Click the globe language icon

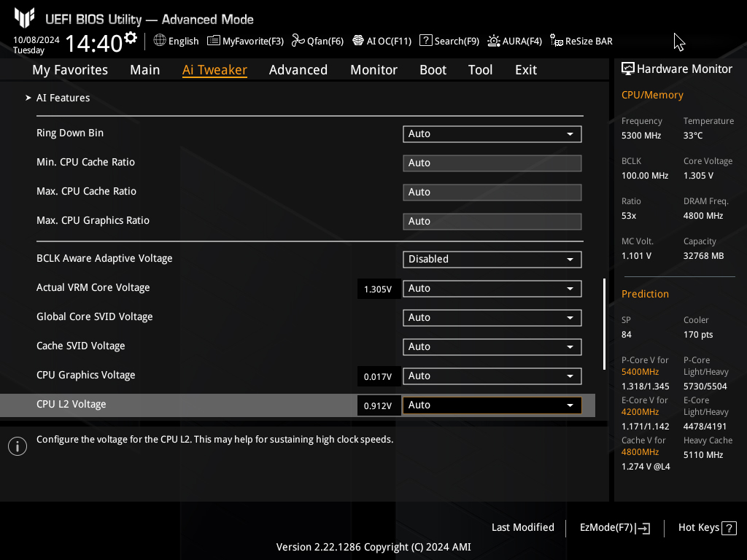point(160,41)
